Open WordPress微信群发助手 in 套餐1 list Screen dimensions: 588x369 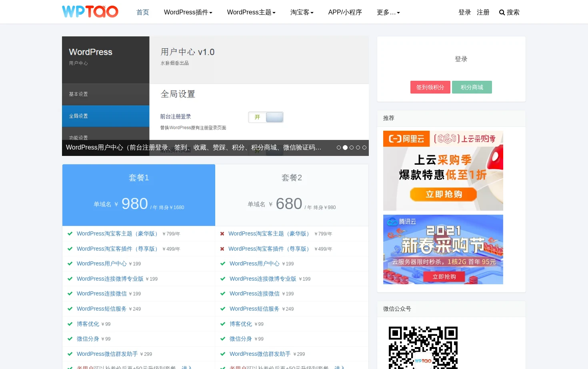(x=107, y=354)
